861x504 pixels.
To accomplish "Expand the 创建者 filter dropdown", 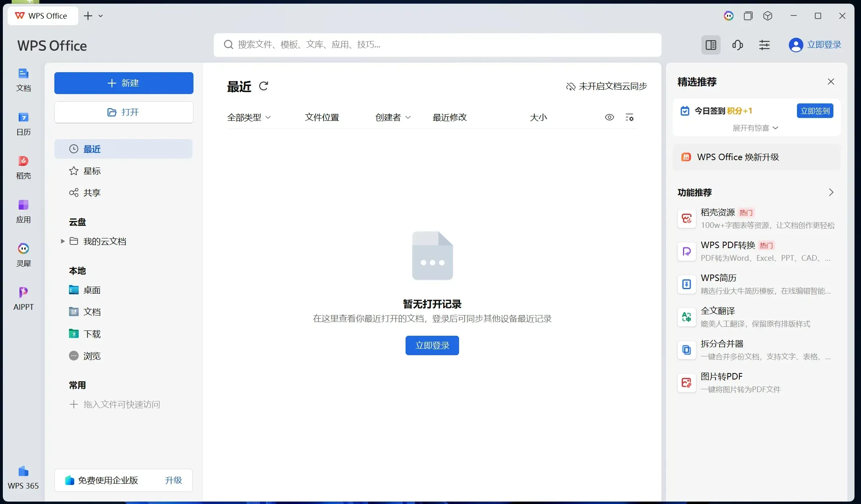I will point(393,117).
